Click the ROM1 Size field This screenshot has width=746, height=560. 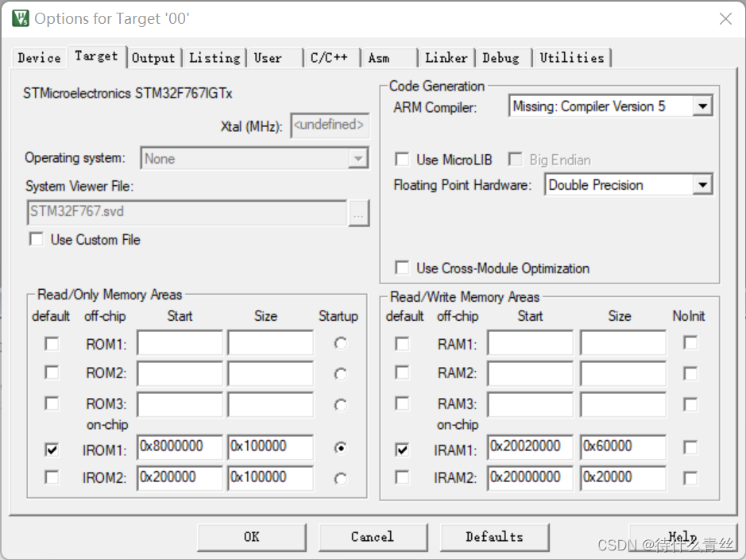pos(271,342)
